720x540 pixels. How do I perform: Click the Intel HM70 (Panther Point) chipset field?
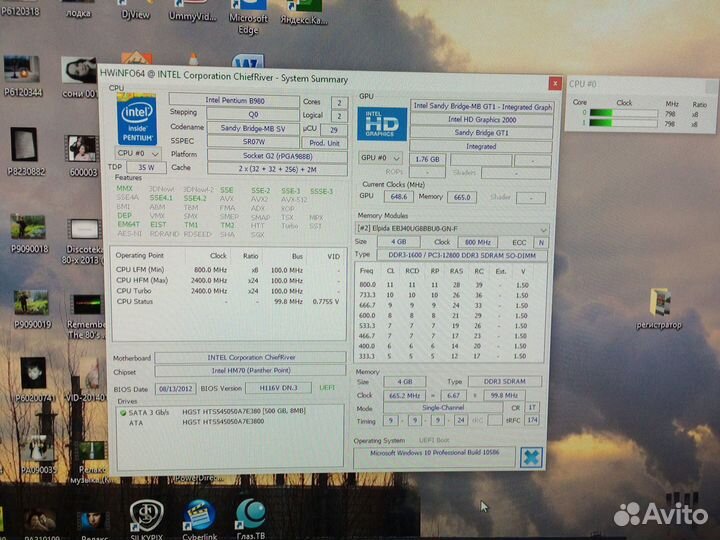251,371
